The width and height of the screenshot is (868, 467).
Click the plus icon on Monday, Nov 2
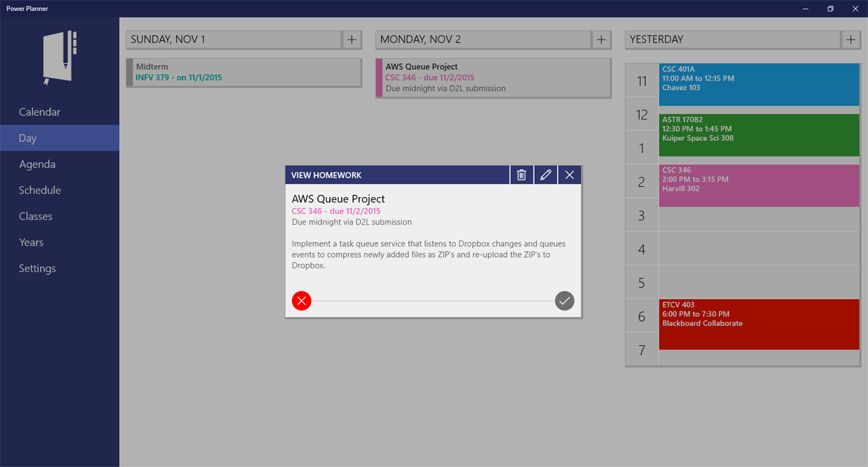pos(601,39)
